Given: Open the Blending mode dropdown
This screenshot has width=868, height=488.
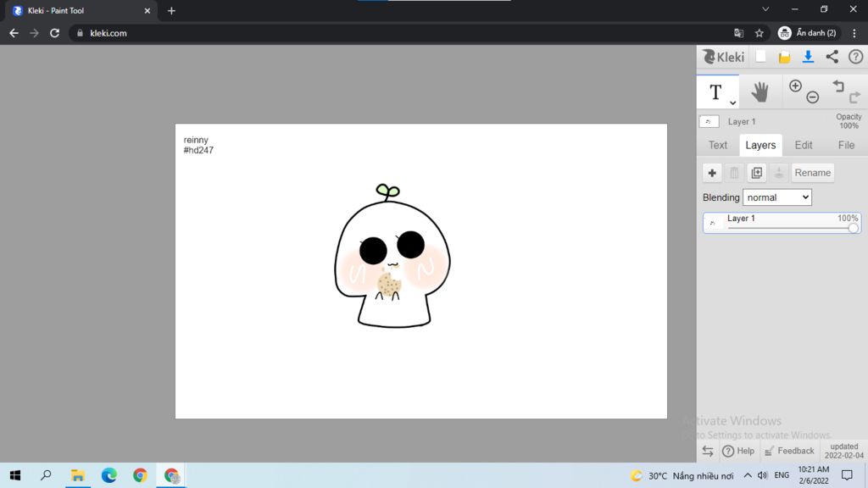Looking at the screenshot, I should 777,197.
